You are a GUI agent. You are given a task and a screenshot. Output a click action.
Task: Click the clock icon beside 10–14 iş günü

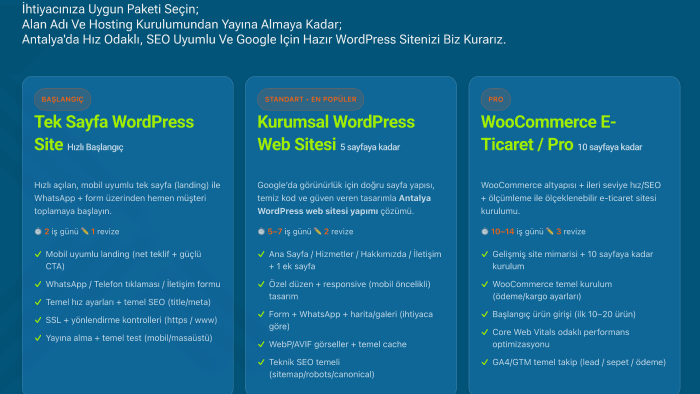point(484,231)
